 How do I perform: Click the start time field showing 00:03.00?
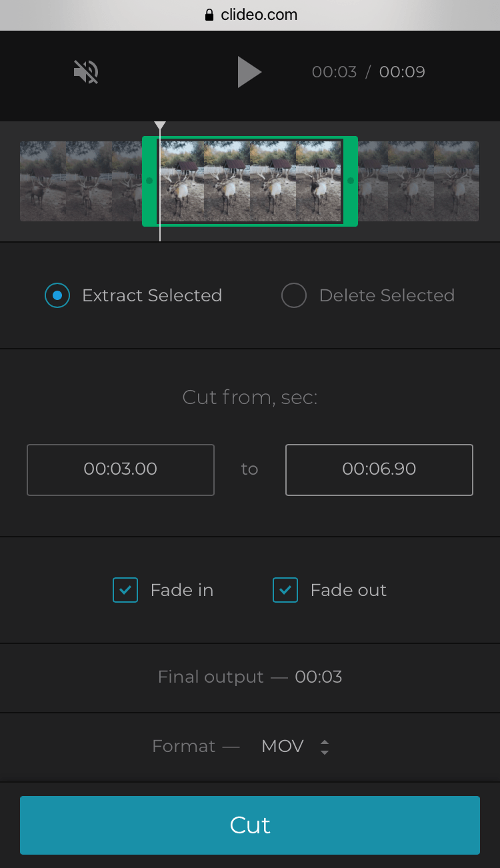point(120,469)
